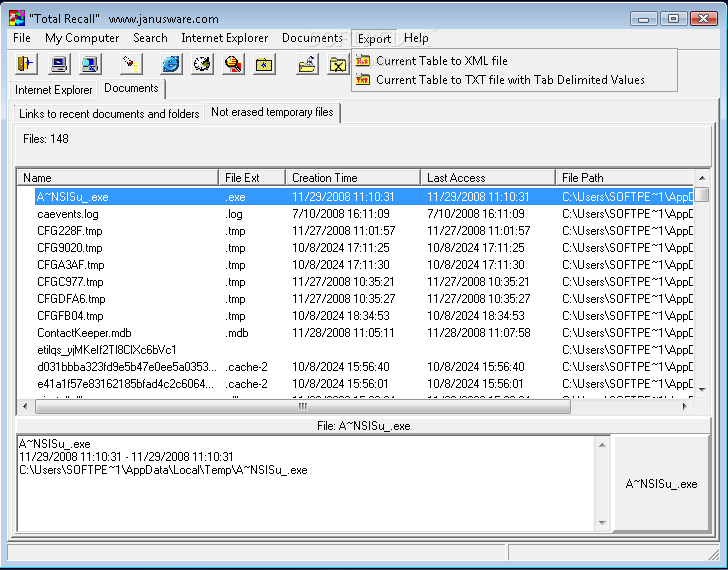The height and width of the screenshot is (570, 728).
Task: Click the details pane scroll down arrow
Action: click(x=602, y=523)
